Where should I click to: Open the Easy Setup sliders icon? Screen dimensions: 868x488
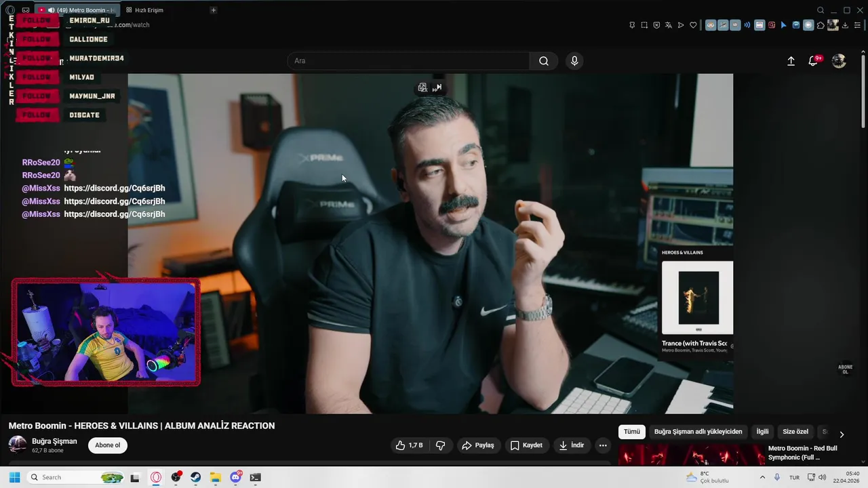tap(859, 25)
